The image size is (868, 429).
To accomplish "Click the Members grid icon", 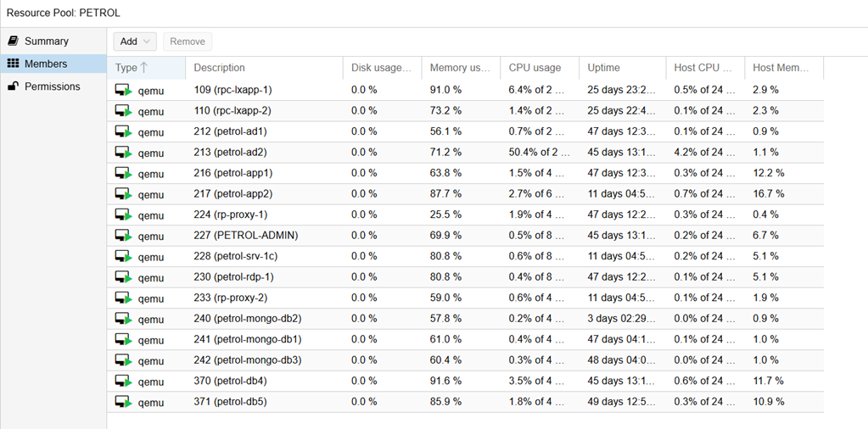I will (14, 64).
